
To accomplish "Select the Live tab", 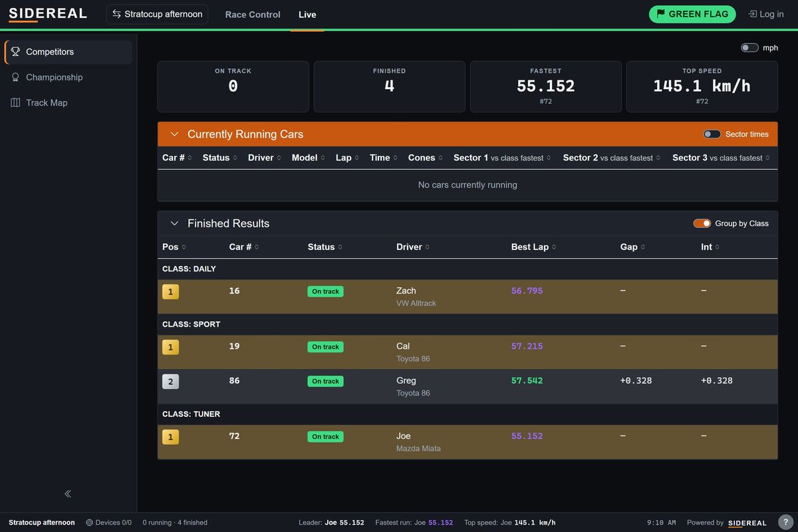I will [x=307, y=15].
